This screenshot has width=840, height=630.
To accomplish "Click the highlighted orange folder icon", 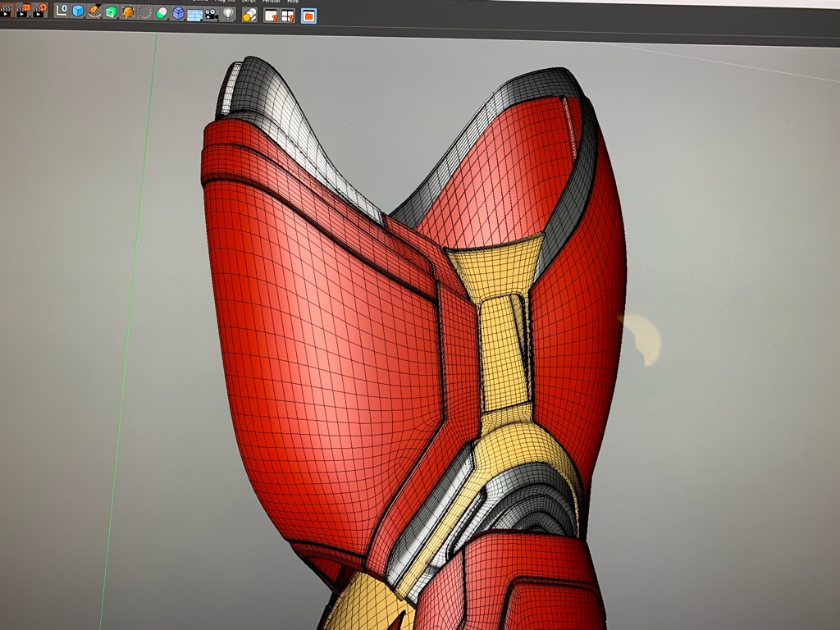I will (x=308, y=16).
